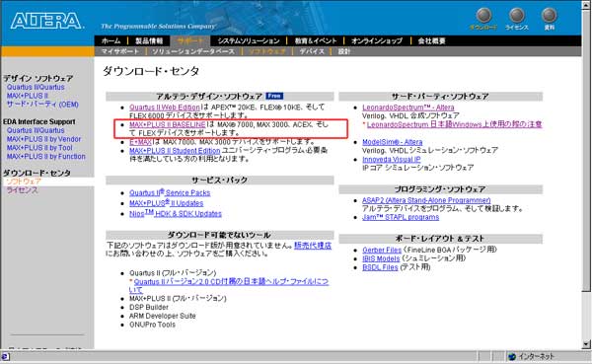Open IBIS Models link
The width and height of the screenshot is (592, 364).
[381, 258]
